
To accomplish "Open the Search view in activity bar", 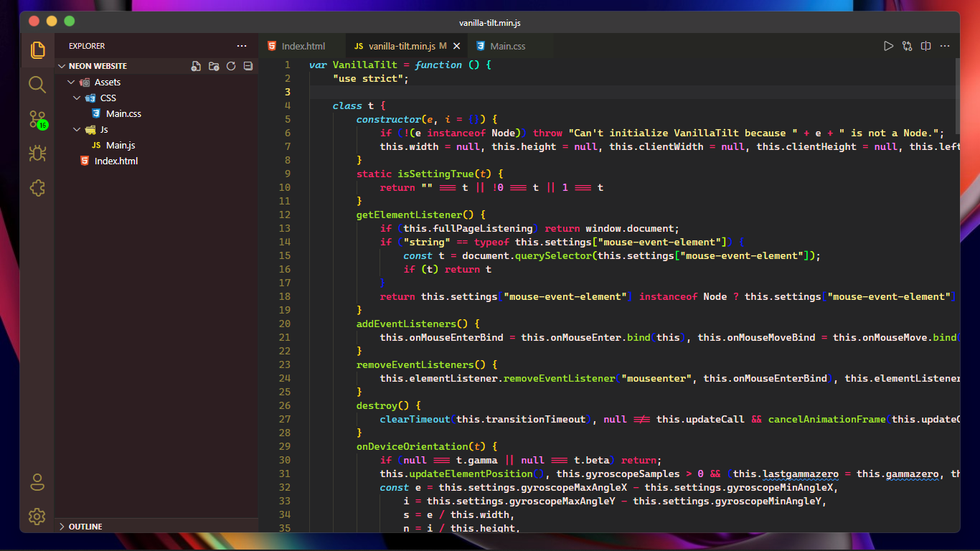I will (x=37, y=85).
